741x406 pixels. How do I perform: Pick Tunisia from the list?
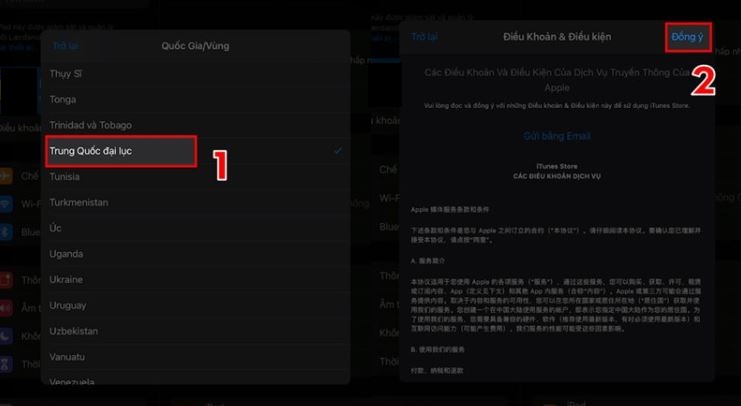click(195, 177)
